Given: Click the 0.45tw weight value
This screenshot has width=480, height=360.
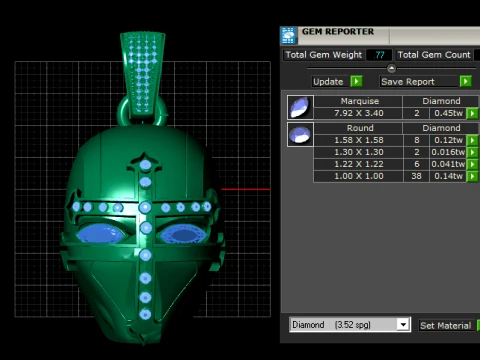Looking at the screenshot, I should [448, 113].
